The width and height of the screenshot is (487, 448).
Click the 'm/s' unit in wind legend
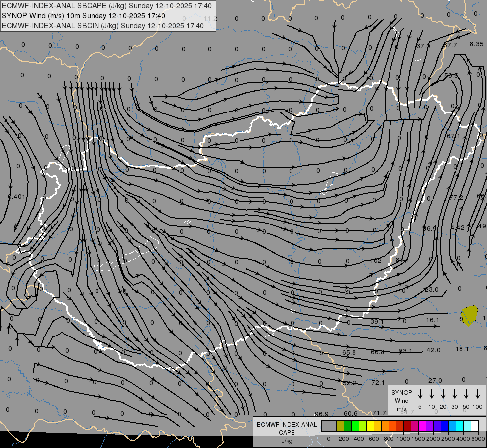[401, 409]
